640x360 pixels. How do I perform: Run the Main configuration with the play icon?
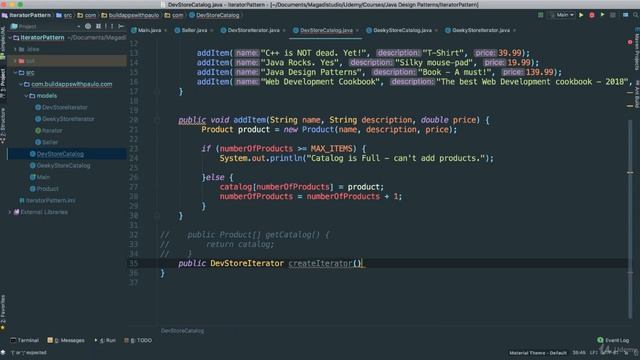pyautogui.click(x=581, y=15)
